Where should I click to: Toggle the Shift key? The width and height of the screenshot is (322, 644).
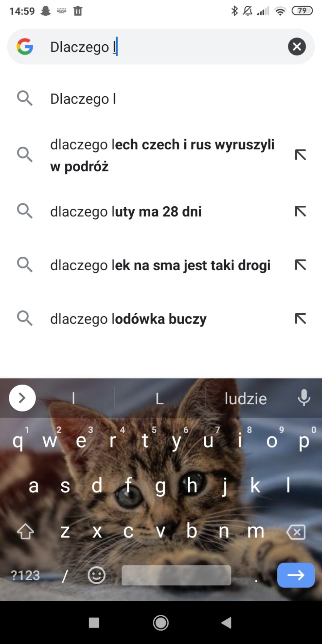[26, 532]
